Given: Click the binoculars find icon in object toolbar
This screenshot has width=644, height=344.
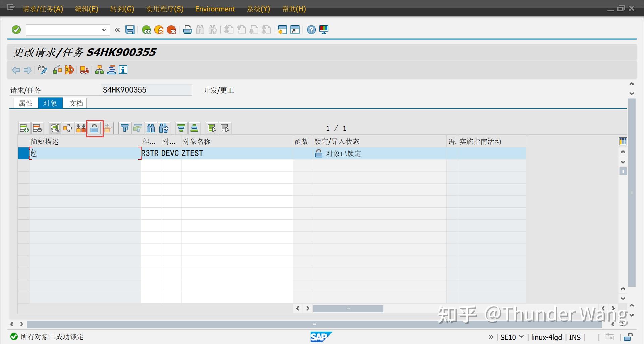Looking at the screenshot, I should [x=151, y=128].
